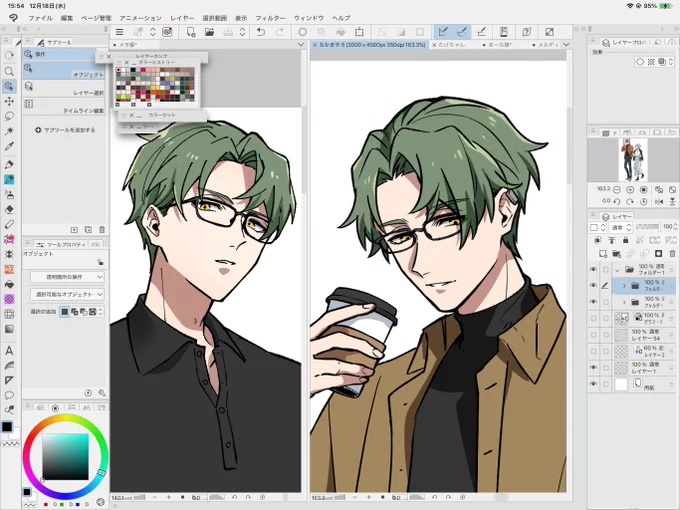Open the layer color palette dropdown
Screen dimensions: 680x510
[x=598, y=227]
